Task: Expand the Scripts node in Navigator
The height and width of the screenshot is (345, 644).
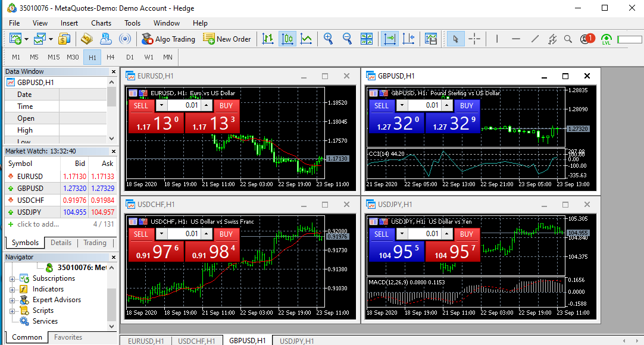Action: (x=12, y=311)
